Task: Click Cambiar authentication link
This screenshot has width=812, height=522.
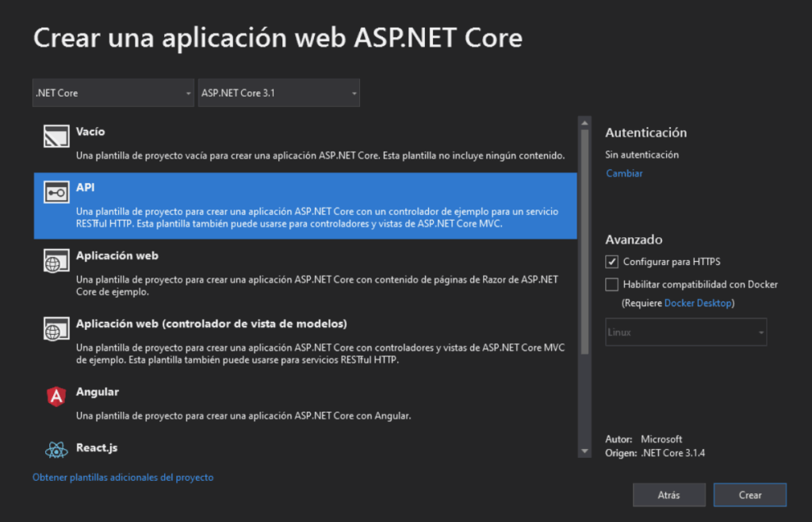Action: click(x=624, y=173)
